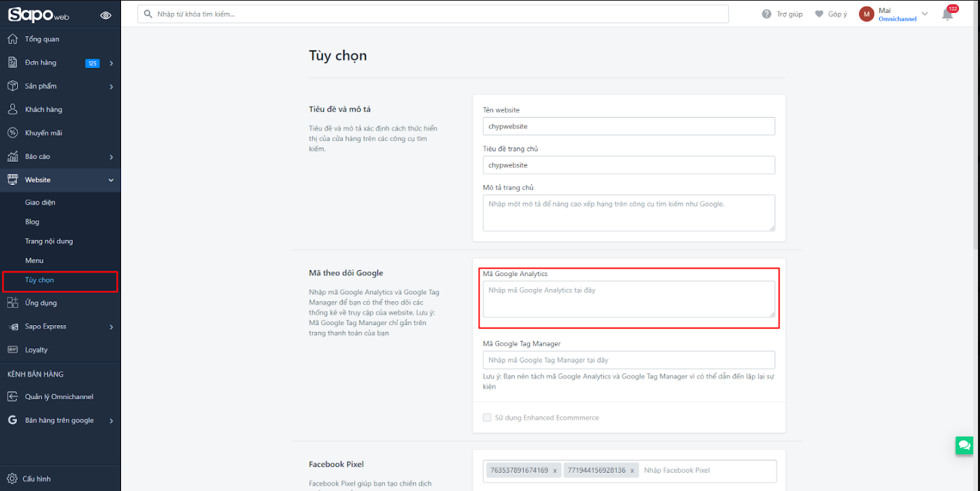Click the Ứng dụng apps icon

pyautogui.click(x=12, y=303)
